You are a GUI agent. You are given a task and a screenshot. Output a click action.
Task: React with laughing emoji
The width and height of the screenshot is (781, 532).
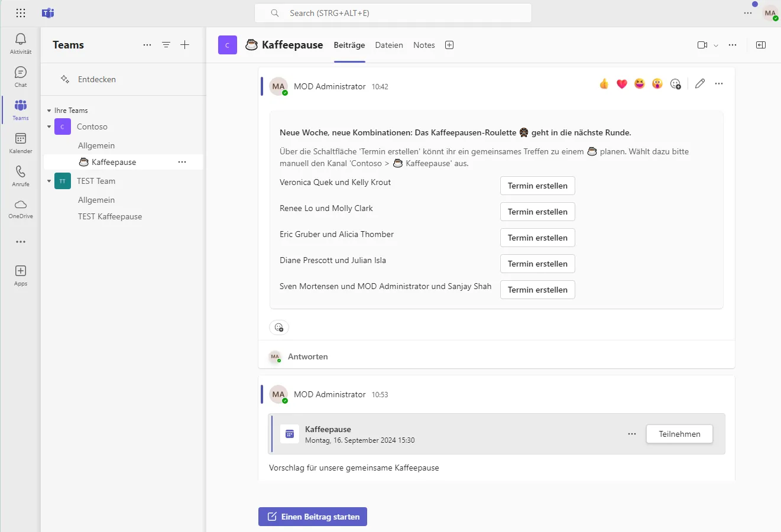coord(640,84)
